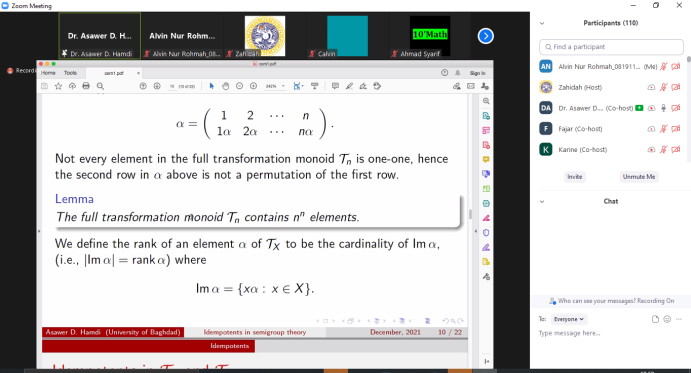Open the highlighter pen tool
The width and height of the screenshot is (691, 373).
(x=349, y=86)
